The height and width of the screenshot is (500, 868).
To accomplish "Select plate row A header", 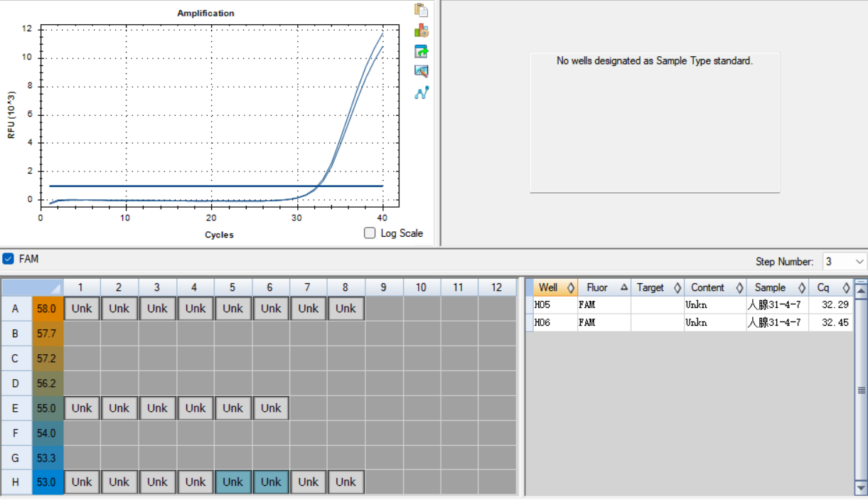I will (x=16, y=309).
